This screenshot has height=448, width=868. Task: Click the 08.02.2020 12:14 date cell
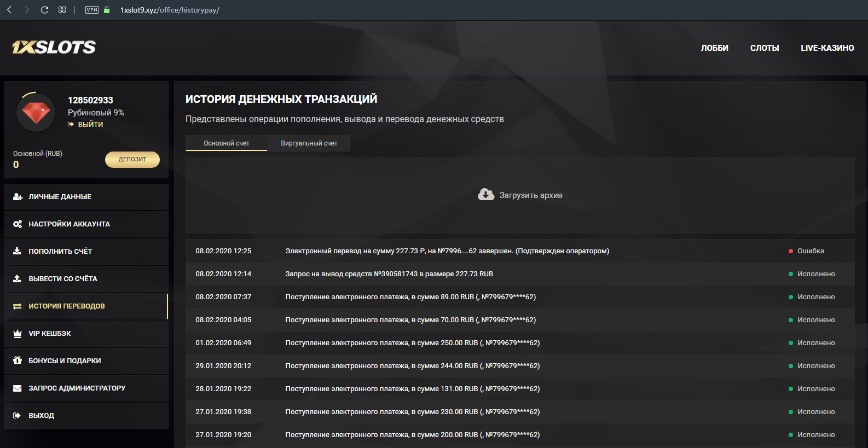223,274
